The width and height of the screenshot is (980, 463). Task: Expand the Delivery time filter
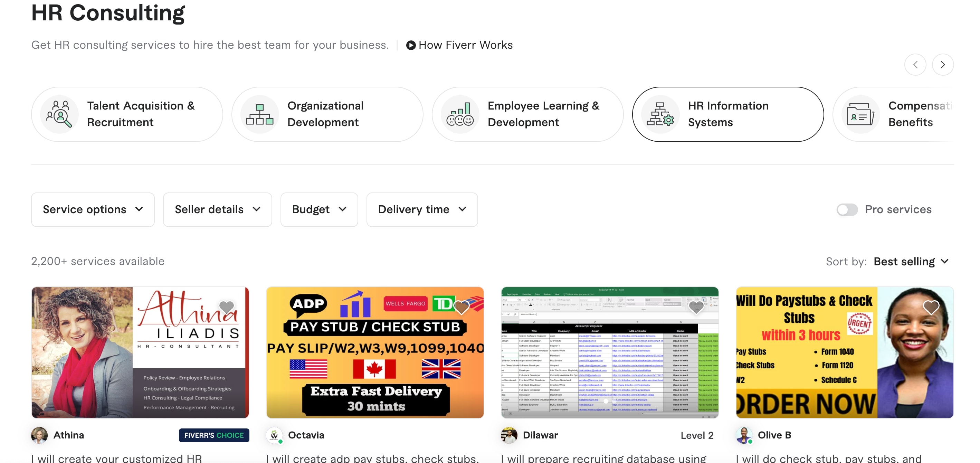pyautogui.click(x=421, y=210)
